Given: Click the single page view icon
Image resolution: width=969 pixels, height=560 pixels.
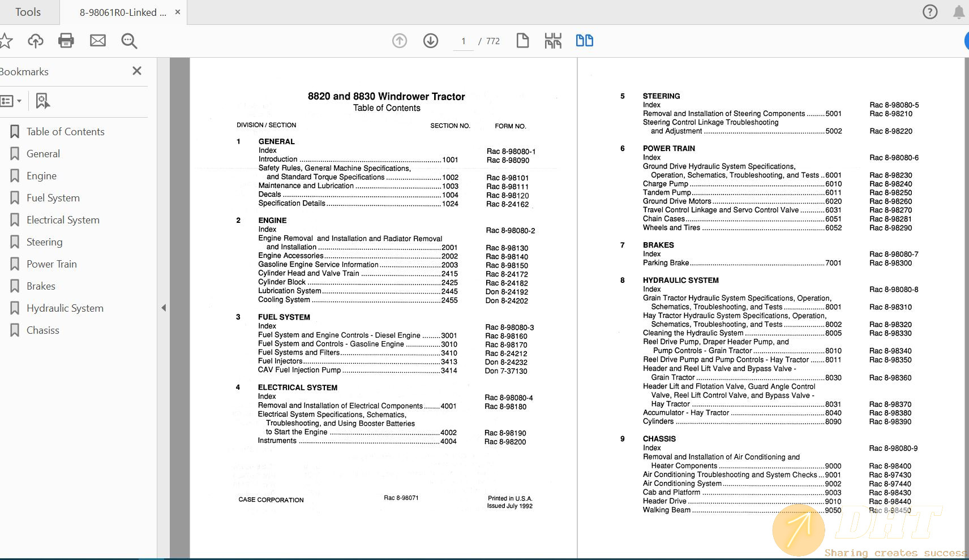Looking at the screenshot, I should [x=522, y=41].
